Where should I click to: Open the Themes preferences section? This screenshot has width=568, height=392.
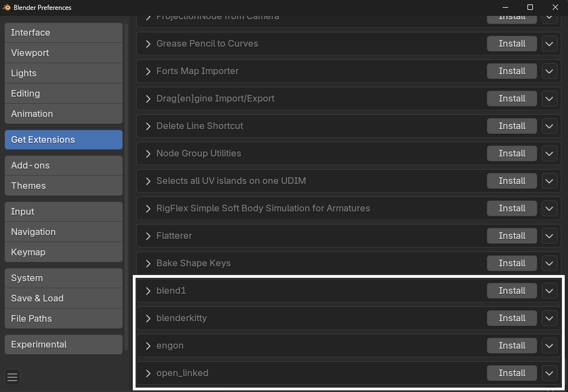[x=63, y=186]
